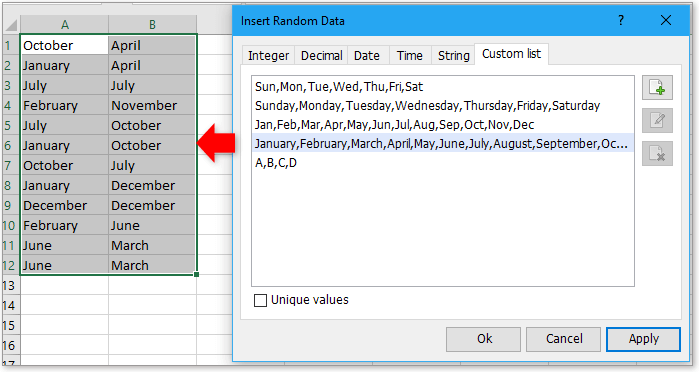
Task: Close the Insert Random Data dialog
Action: (x=666, y=21)
